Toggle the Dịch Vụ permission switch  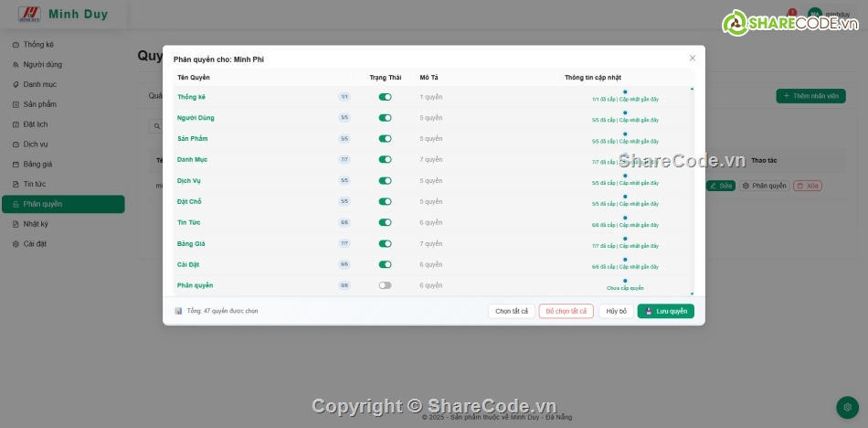point(385,181)
